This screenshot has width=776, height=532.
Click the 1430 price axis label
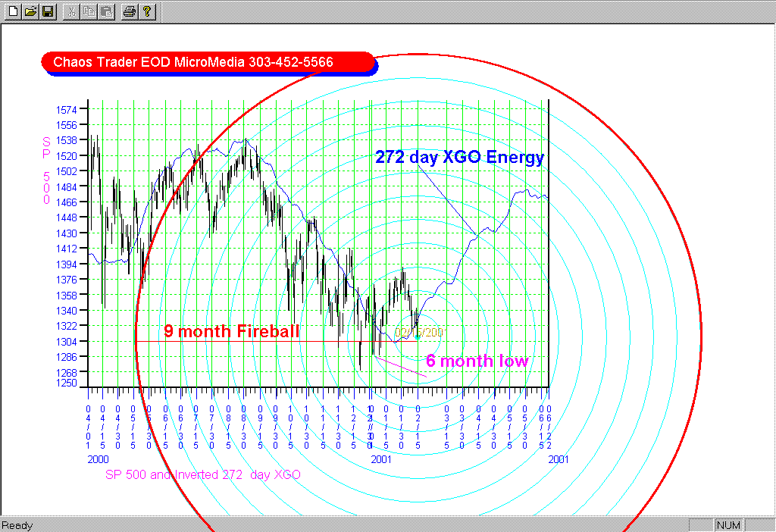[x=67, y=233]
